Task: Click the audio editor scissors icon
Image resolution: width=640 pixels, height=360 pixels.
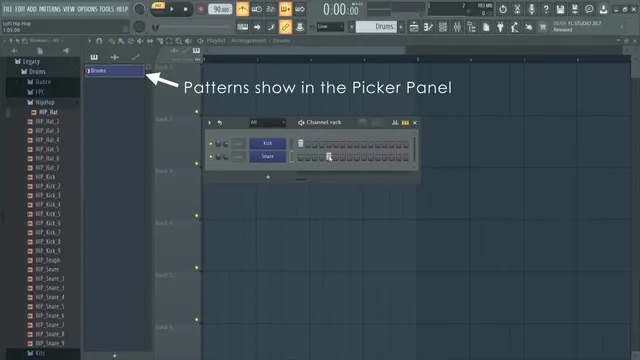Action: [x=517, y=9]
